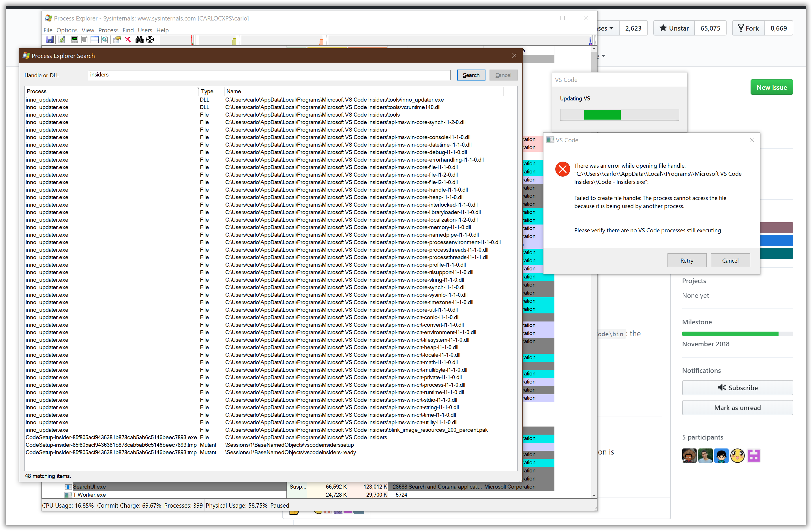812x531 pixels.
Task: Select the api-ms-win-crt-conio-l1-1-0.dll row
Action: coord(271,317)
